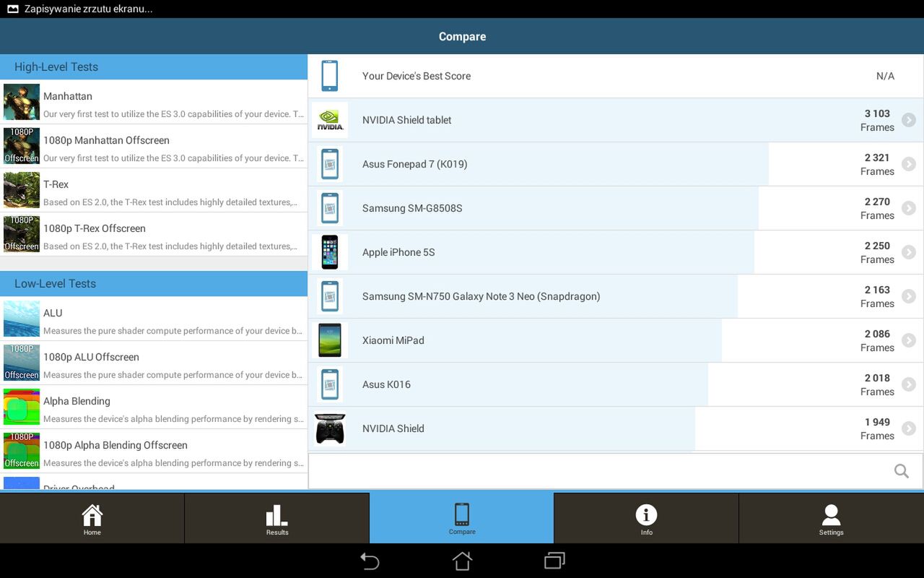Click the Alpha Blending test thumbnail
Viewport: 924px width, 578px height.
pos(22,407)
